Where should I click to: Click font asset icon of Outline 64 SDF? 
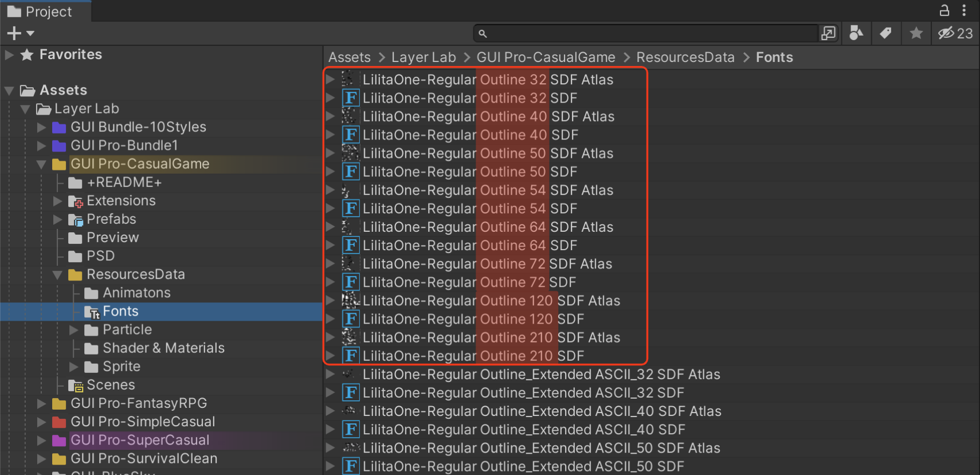click(x=351, y=245)
